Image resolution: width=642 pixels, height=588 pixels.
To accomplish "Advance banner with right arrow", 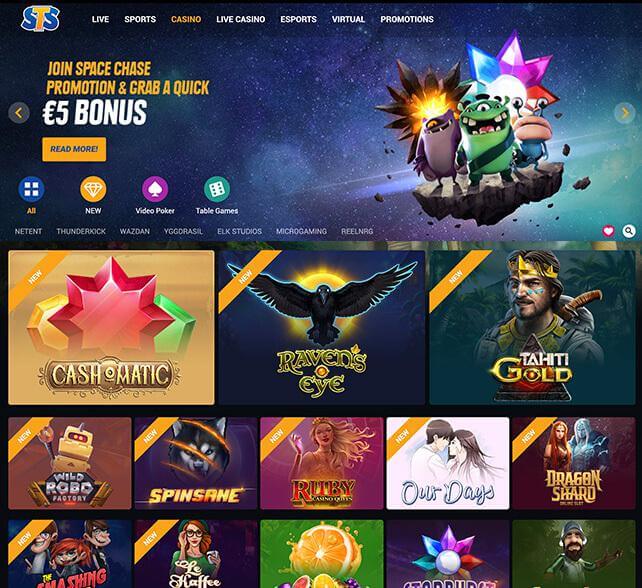I will pyautogui.click(x=625, y=113).
